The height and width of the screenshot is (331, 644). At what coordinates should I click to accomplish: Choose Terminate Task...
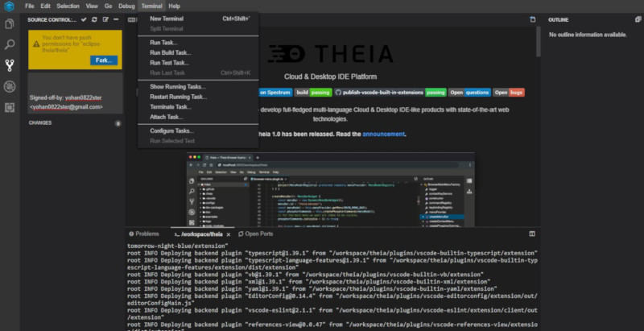click(198, 107)
